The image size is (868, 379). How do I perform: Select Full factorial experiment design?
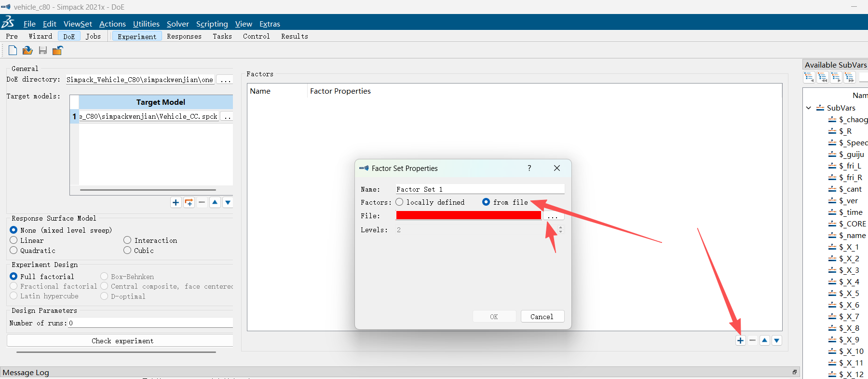pyautogui.click(x=14, y=277)
